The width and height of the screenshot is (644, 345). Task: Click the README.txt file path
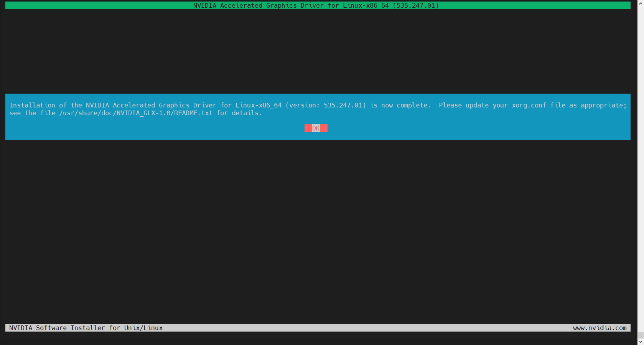point(135,113)
